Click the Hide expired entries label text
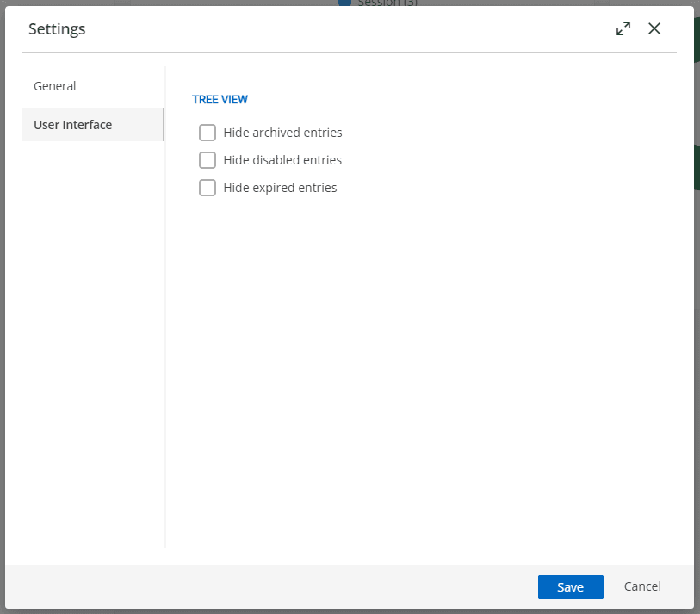Screen dimensions: 700x614 click(x=279, y=188)
